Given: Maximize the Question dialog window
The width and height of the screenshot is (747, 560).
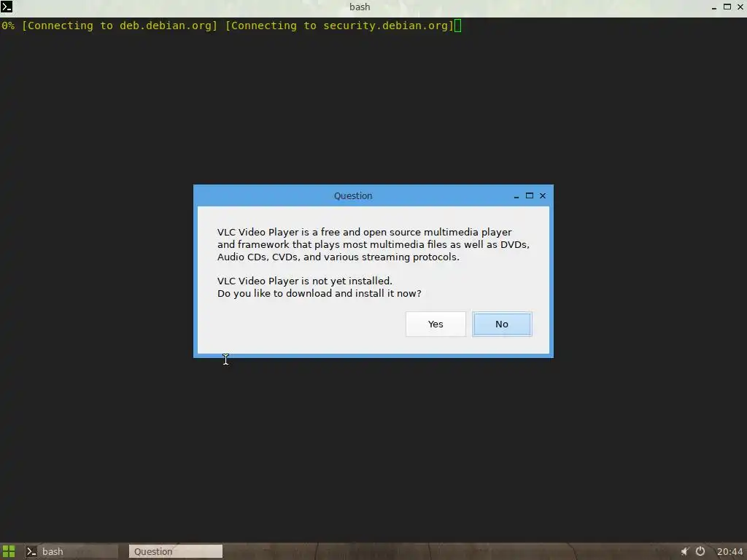Looking at the screenshot, I should (530, 195).
